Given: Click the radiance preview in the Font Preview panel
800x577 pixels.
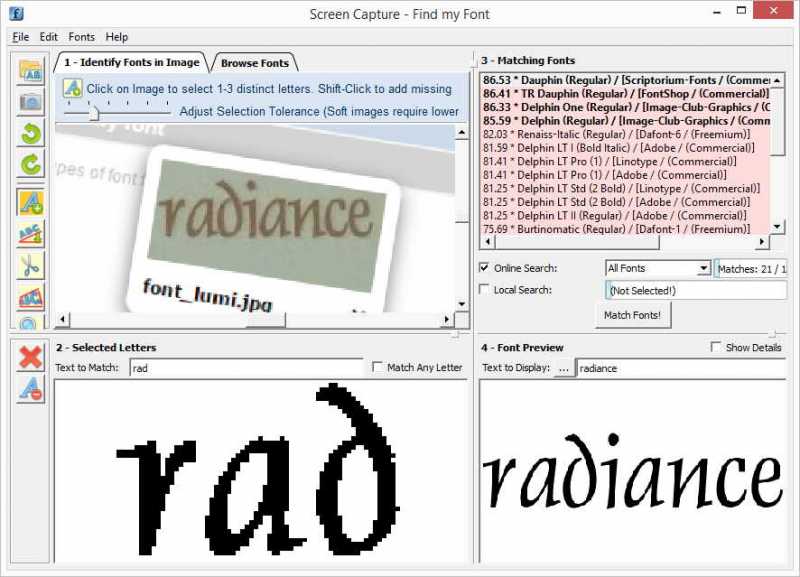Looking at the screenshot, I should point(632,469).
